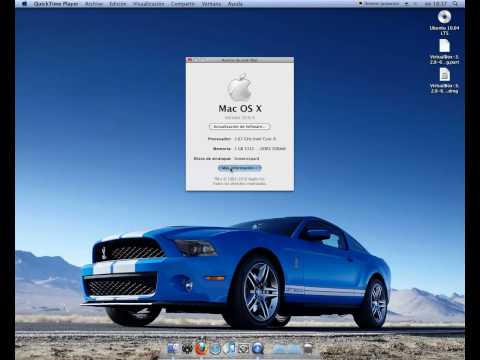The image size is (480, 360).
Task: Click the Más información button
Action: (x=240, y=168)
